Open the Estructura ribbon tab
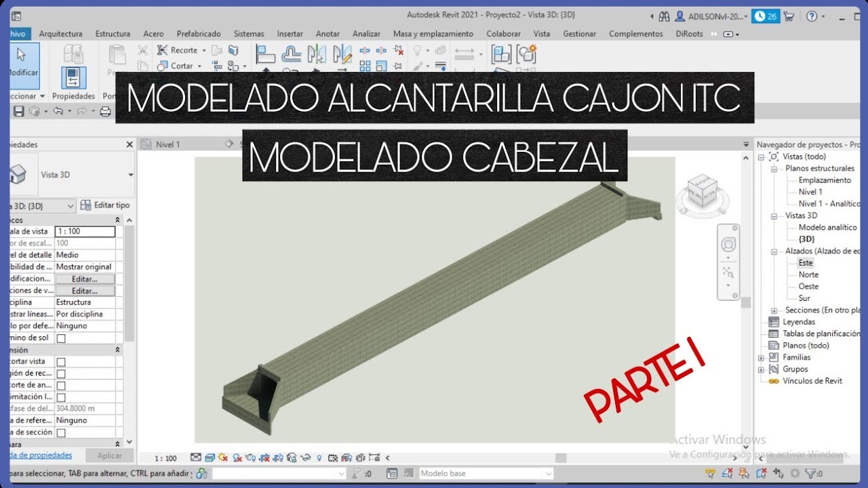 click(x=113, y=34)
